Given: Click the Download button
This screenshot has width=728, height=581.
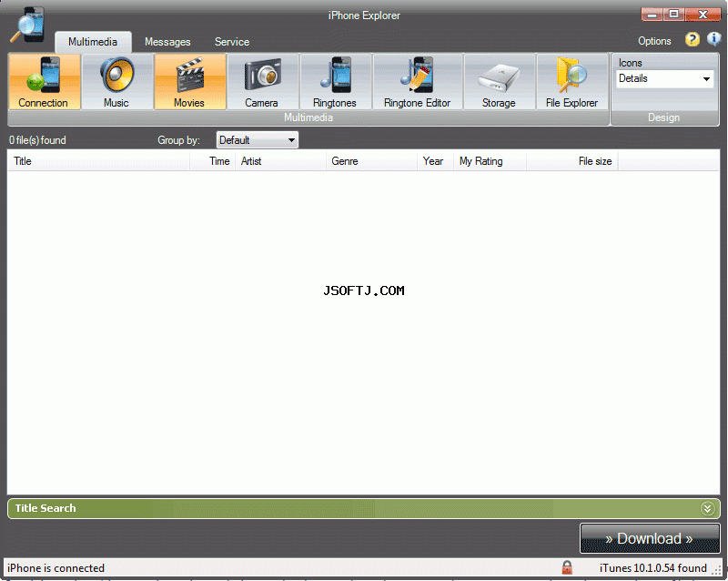Looking at the screenshot, I should pos(650,538).
